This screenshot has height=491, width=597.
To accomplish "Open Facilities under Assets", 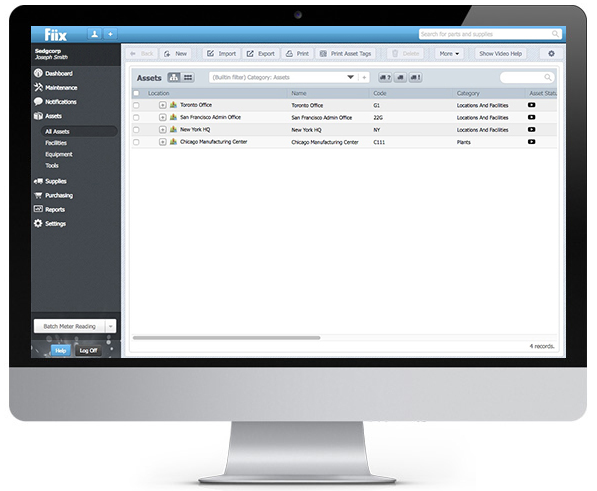I will (56, 143).
